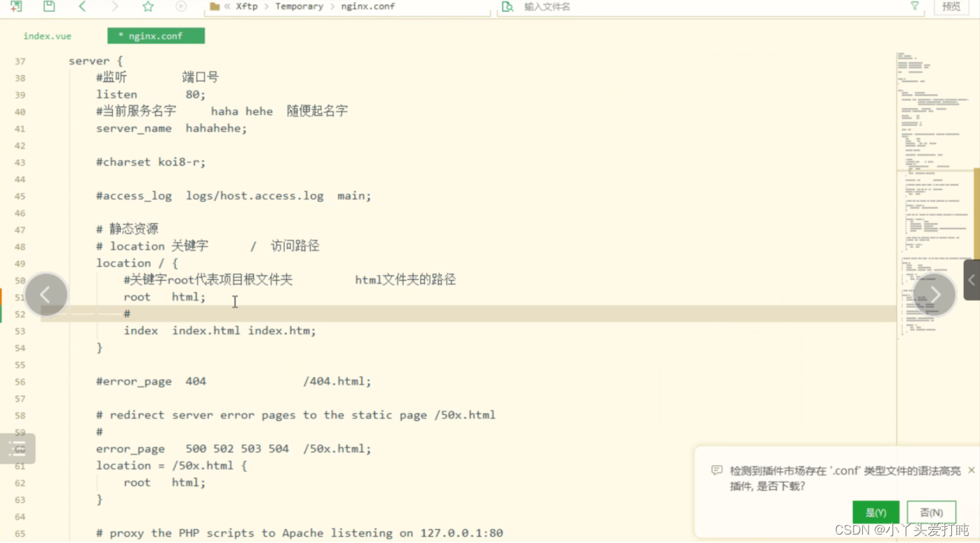Screen dimensions: 980x543
Task: Click the '#当前服务名字' comment on line 40
Action: pyautogui.click(x=222, y=111)
